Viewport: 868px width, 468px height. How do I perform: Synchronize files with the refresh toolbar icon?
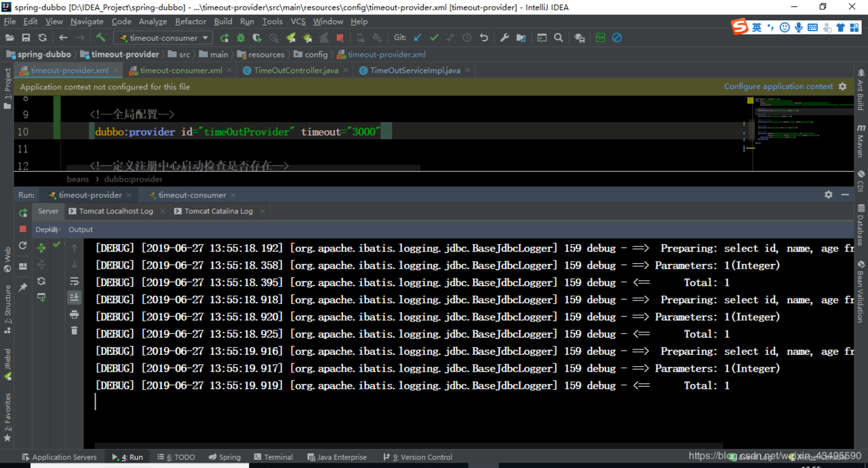coord(42,38)
